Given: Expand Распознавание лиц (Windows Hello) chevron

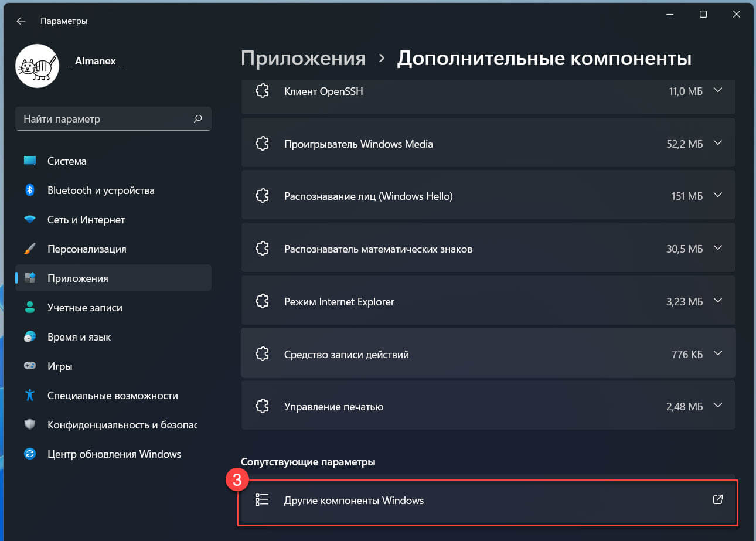Looking at the screenshot, I should pyautogui.click(x=718, y=196).
